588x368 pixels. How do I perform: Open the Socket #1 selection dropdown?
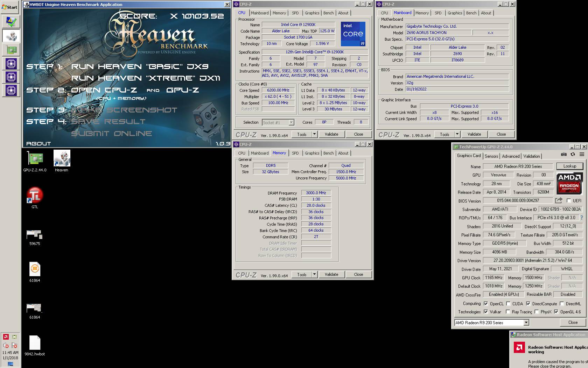[291, 122]
